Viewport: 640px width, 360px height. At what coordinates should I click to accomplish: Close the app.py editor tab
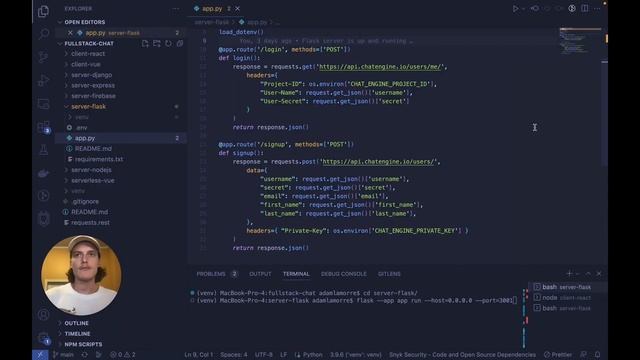[x=238, y=9]
